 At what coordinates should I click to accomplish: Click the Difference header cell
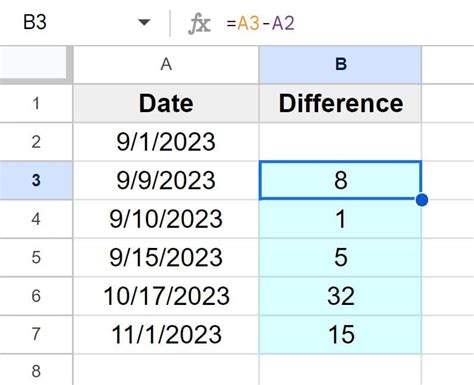click(x=340, y=103)
